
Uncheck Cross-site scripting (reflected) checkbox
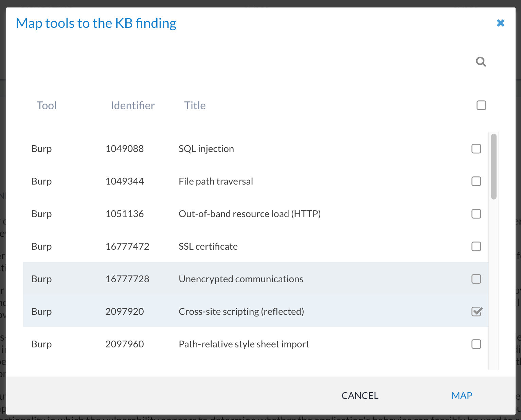point(477,311)
